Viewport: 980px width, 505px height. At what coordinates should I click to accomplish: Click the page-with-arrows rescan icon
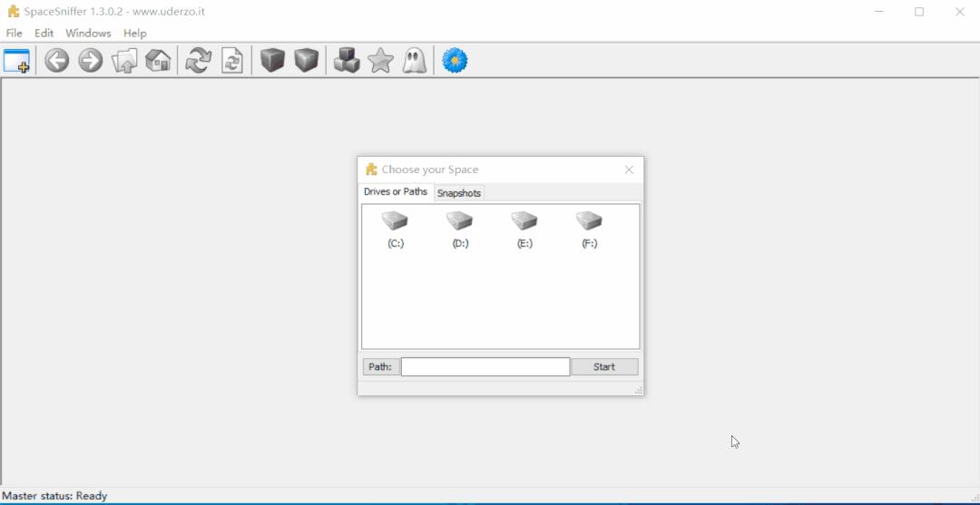[232, 61]
